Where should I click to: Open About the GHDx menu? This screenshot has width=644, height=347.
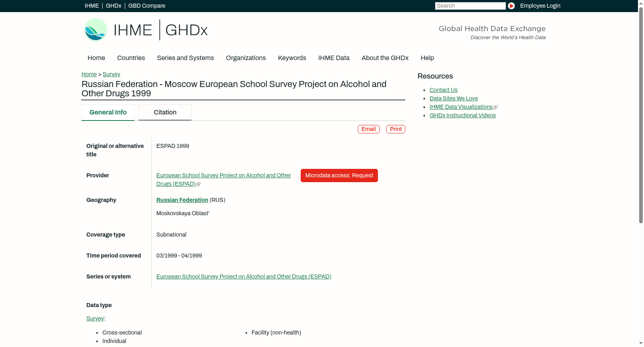[385, 58]
